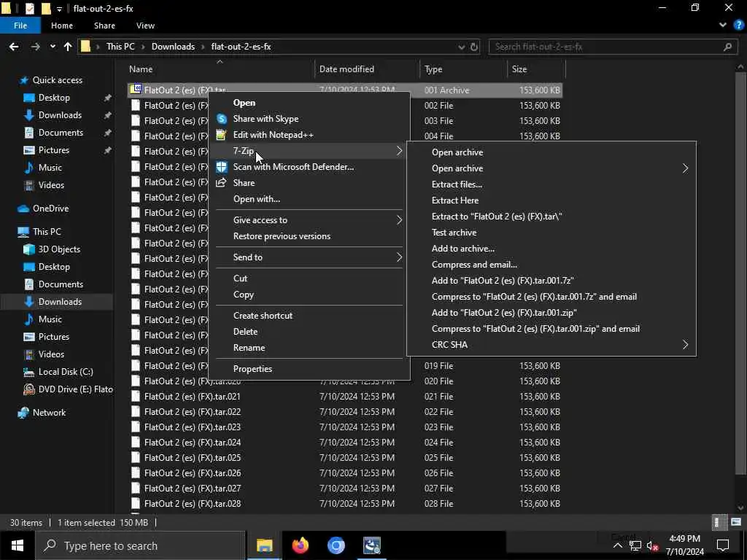This screenshot has height=560, width=747.
Task: Click the Up one level arrow
Action: tap(68, 47)
